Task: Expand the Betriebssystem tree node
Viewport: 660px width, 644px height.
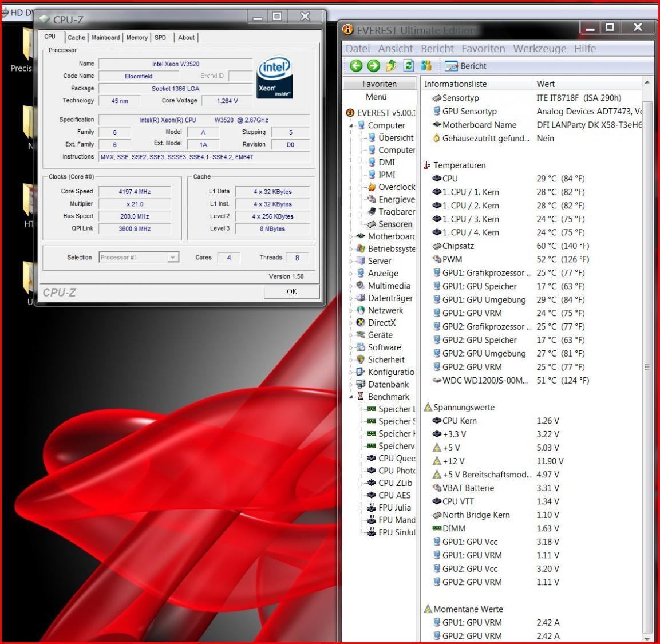Action: tap(351, 249)
